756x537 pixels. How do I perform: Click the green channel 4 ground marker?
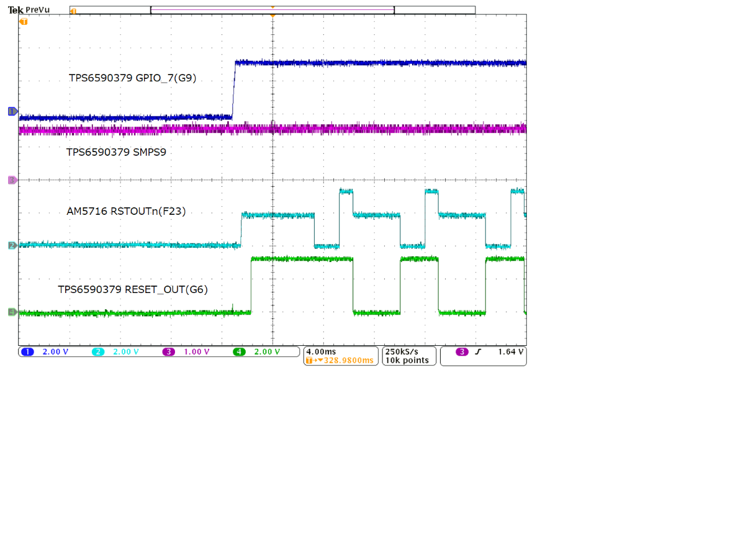(12, 312)
